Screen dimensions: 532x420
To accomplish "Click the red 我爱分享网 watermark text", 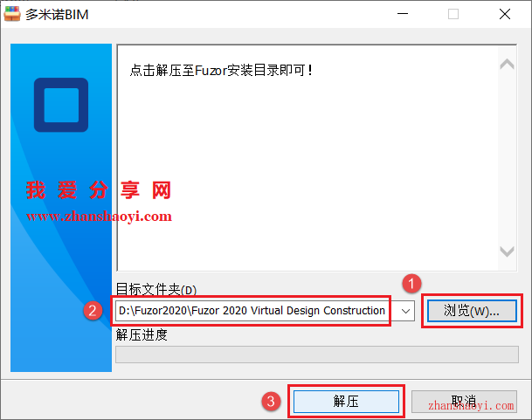I will pyautogui.click(x=99, y=190).
